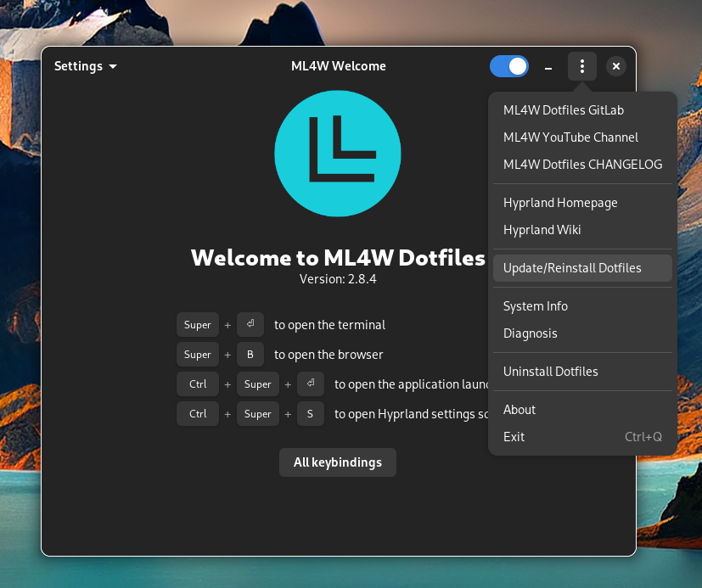Screen dimensions: 702x588
Task: Click the B key badge for browser shortcut
Action: tap(250, 355)
